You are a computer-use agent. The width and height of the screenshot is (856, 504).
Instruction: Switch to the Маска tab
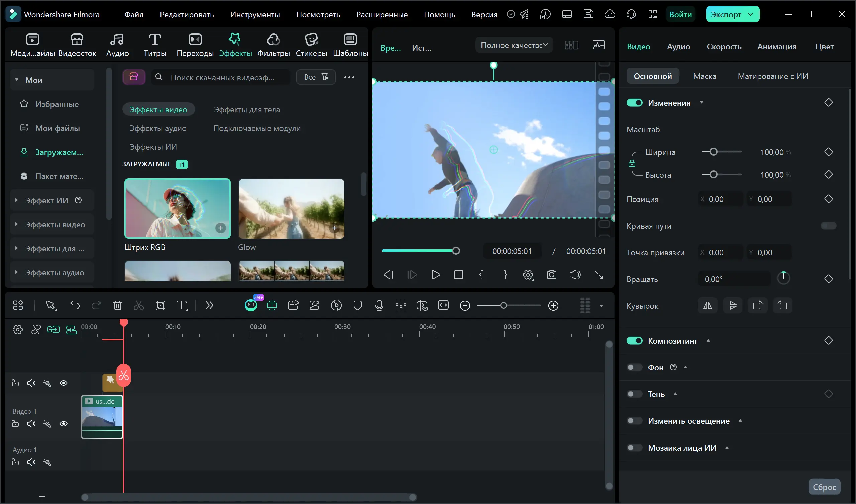pos(705,76)
